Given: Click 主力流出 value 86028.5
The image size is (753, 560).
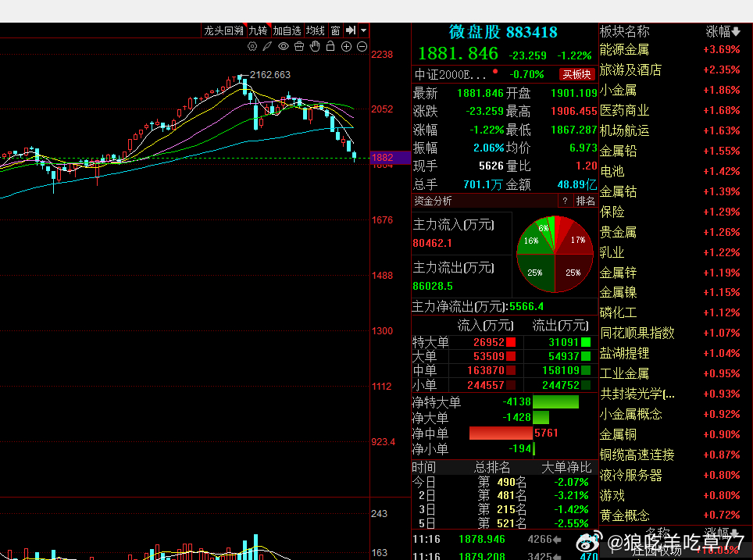Looking at the screenshot, I should [433, 286].
